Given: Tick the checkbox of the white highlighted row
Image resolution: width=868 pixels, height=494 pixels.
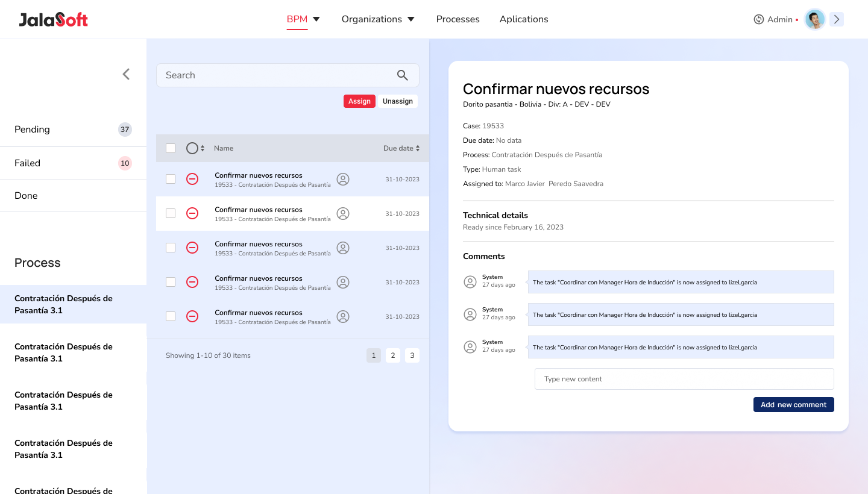Looking at the screenshot, I should point(171,213).
